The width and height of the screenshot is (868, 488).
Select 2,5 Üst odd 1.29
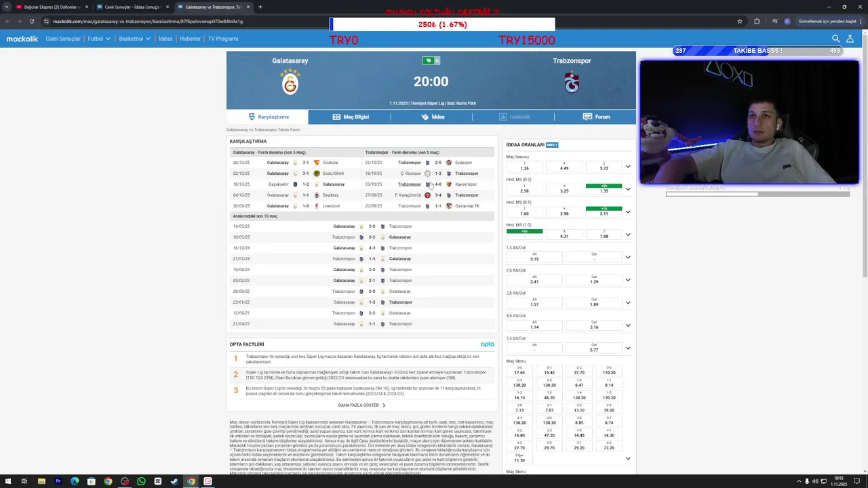coord(594,280)
